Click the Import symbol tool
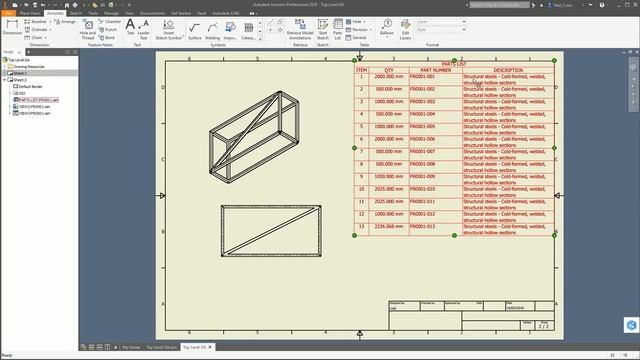This screenshot has height=360, width=640. point(230,31)
